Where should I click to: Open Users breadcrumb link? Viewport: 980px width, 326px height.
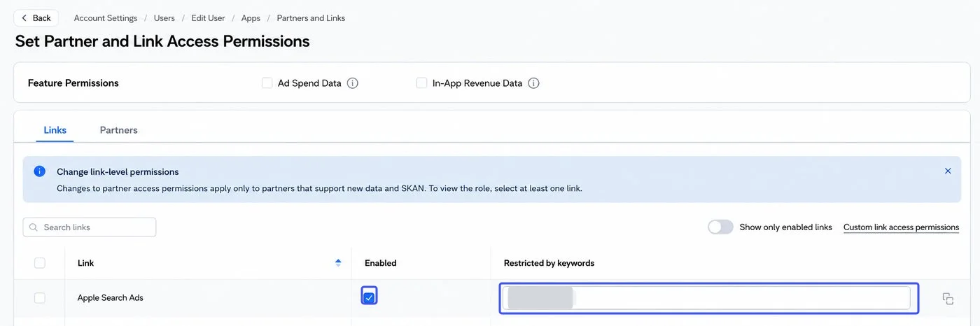[164, 18]
